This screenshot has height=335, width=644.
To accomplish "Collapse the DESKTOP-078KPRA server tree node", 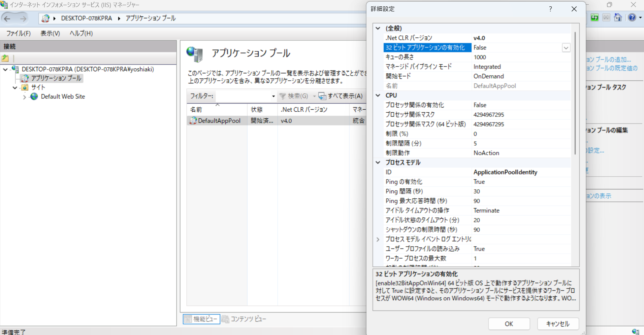I will click(5, 70).
